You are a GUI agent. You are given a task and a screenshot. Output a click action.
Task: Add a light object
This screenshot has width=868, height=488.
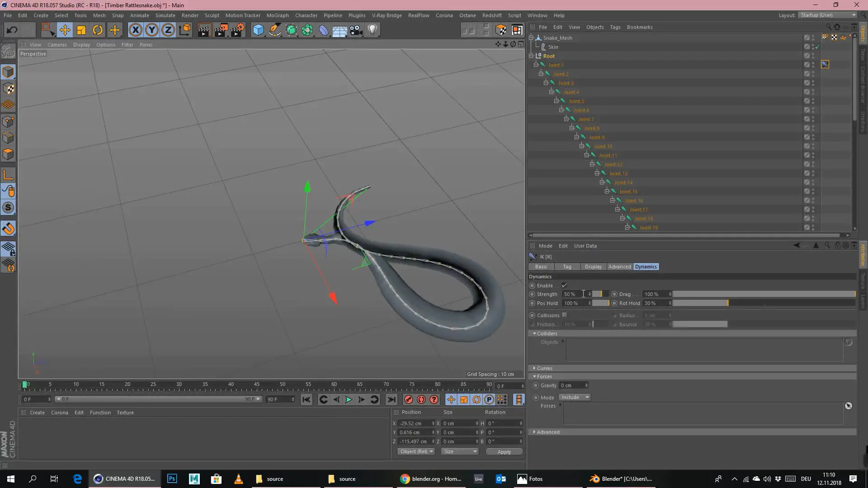click(373, 30)
